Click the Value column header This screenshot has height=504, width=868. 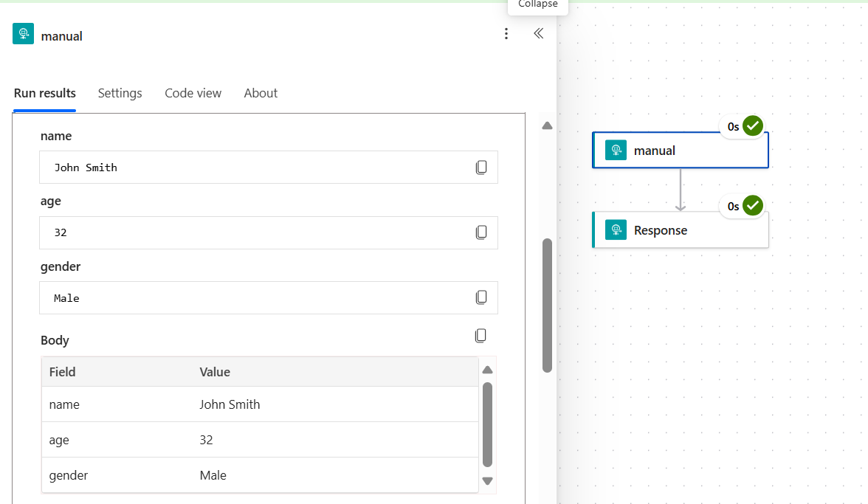pos(215,372)
